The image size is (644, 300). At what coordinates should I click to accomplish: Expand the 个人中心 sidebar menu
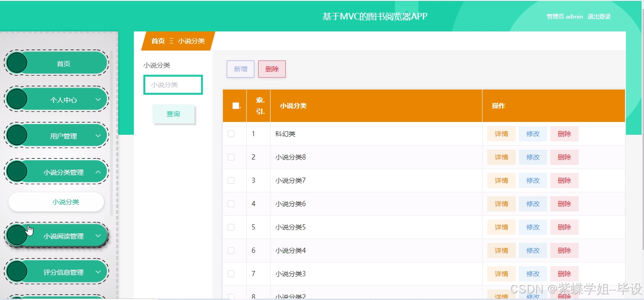[57, 100]
